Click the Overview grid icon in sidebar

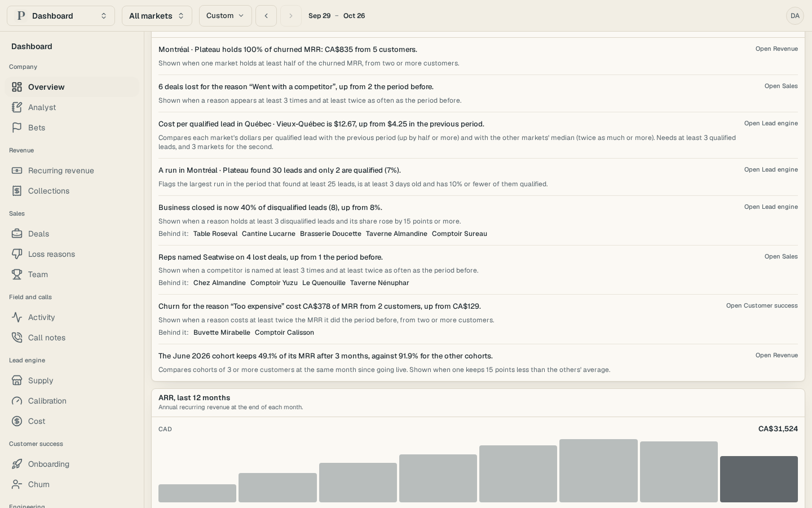17,87
